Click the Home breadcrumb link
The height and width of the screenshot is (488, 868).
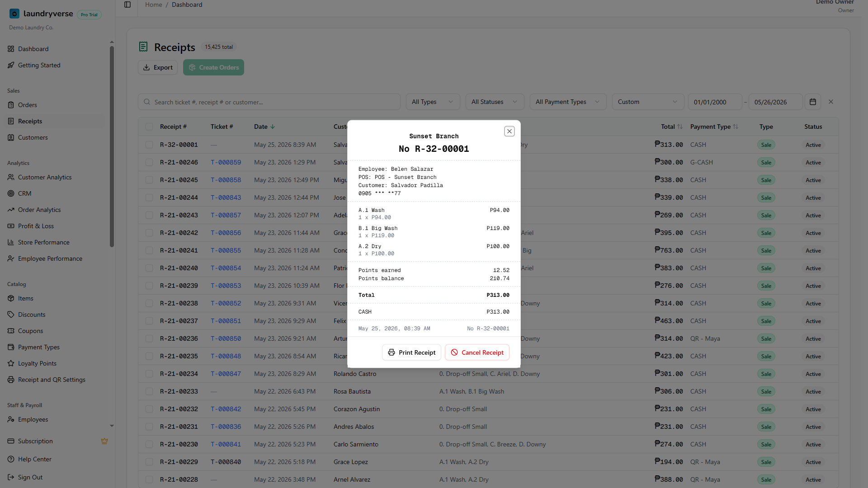[x=154, y=5]
